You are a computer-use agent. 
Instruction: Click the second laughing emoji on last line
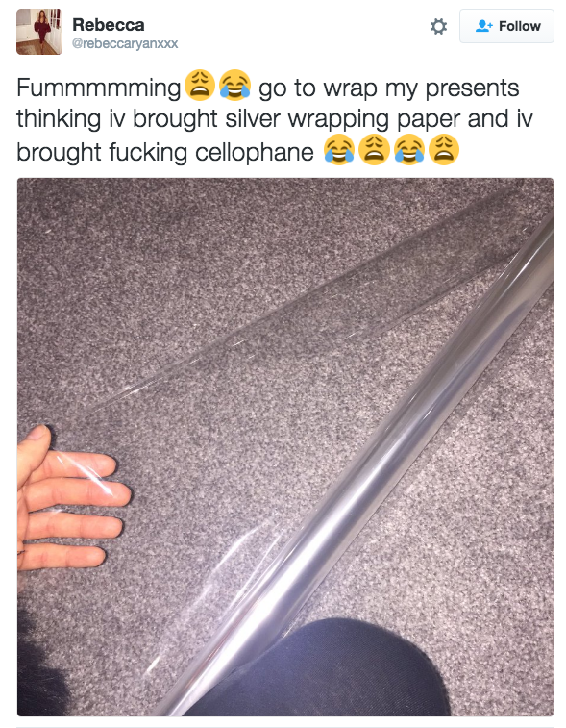pyautogui.click(x=409, y=149)
